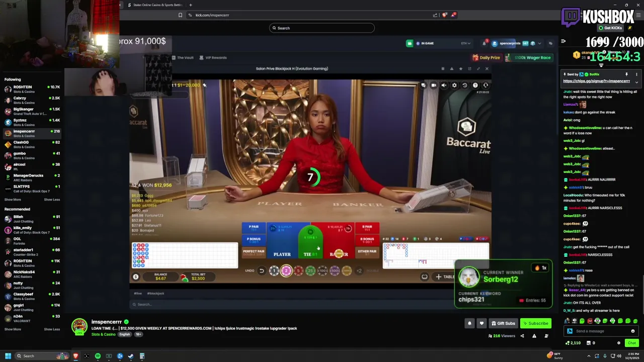Open the spencerprints account dropdown
644x362 pixels.
516,43
